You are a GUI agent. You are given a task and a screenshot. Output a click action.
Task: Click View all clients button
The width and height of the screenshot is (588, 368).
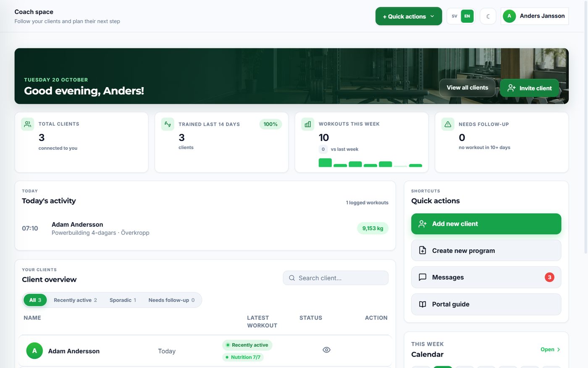point(467,87)
